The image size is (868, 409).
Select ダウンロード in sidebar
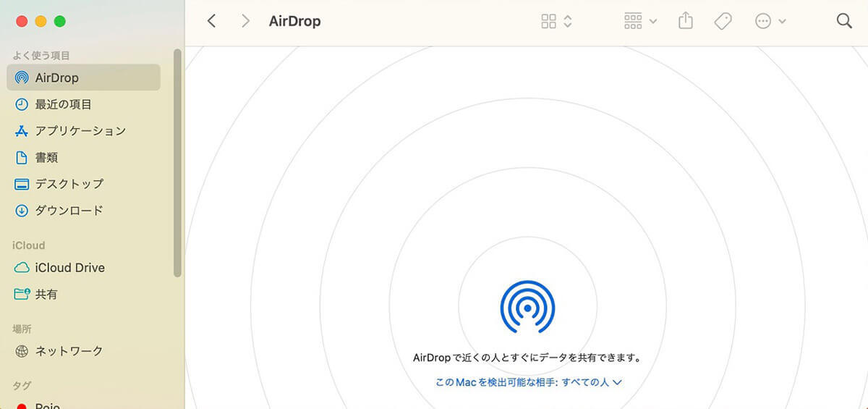coord(83,211)
